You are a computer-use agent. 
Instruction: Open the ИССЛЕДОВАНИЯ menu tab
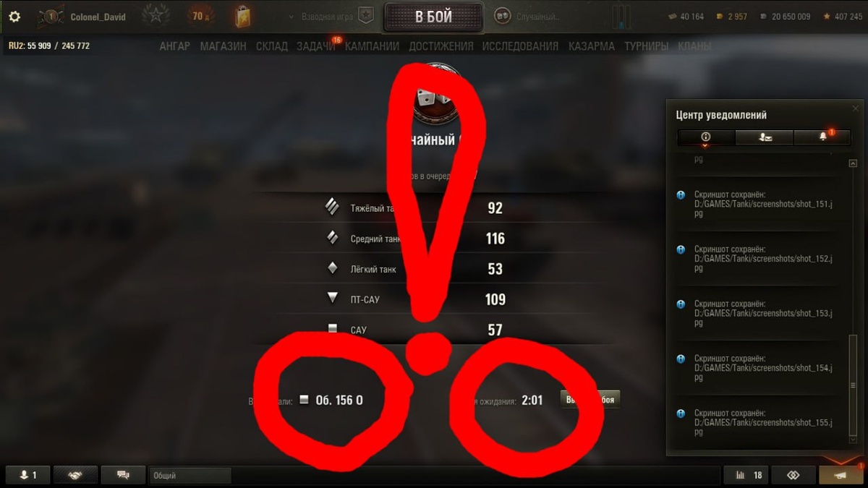click(520, 46)
